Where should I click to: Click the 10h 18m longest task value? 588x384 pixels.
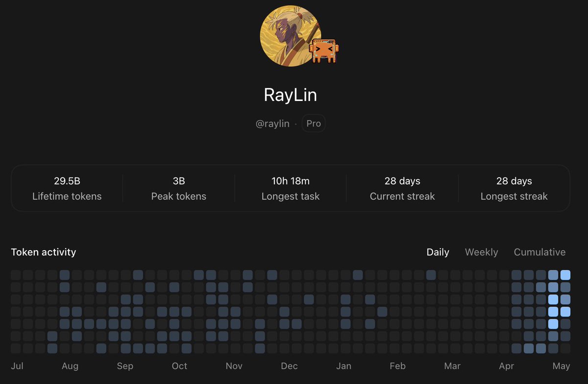[x=291, y=181]
